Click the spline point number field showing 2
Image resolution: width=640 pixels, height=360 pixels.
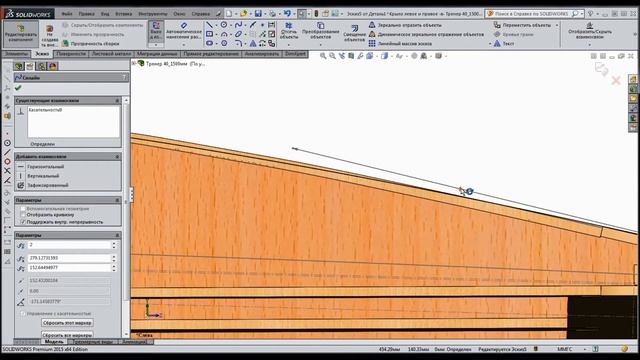pyautogui.click(x=69, y=245)
